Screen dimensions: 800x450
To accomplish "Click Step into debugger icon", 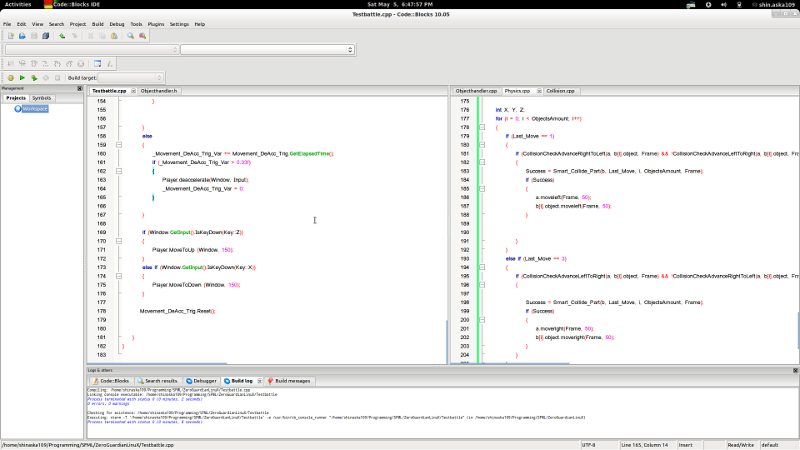I will click(x=57, y=64).
